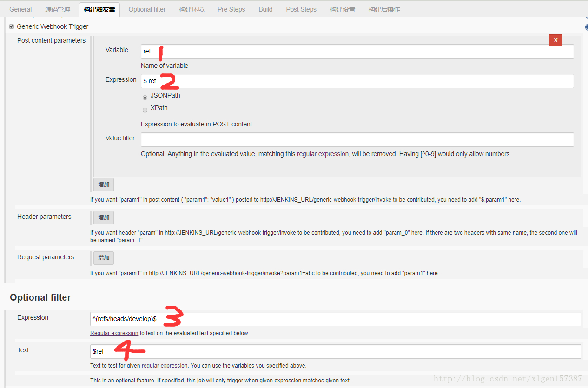The height and width of the screenshot is (388, 588).
Task: Switch to the General tab
Action: (x=20, y=9)
